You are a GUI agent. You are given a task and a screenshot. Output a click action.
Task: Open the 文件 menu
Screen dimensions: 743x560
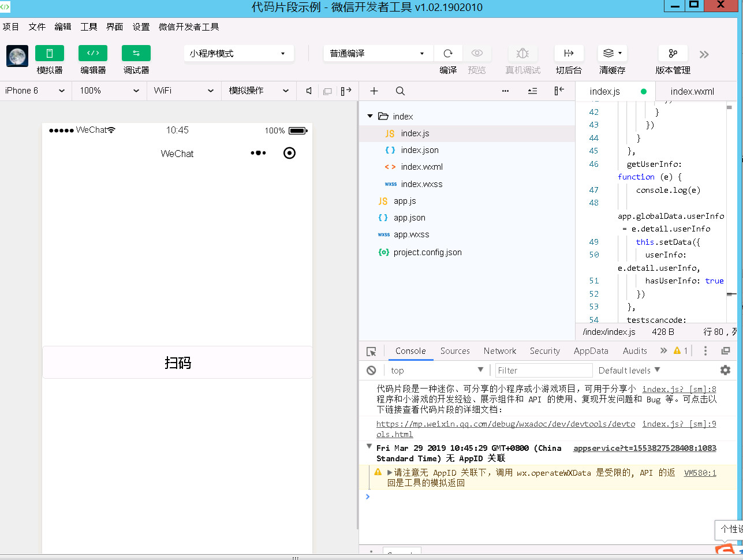[37, 27]
